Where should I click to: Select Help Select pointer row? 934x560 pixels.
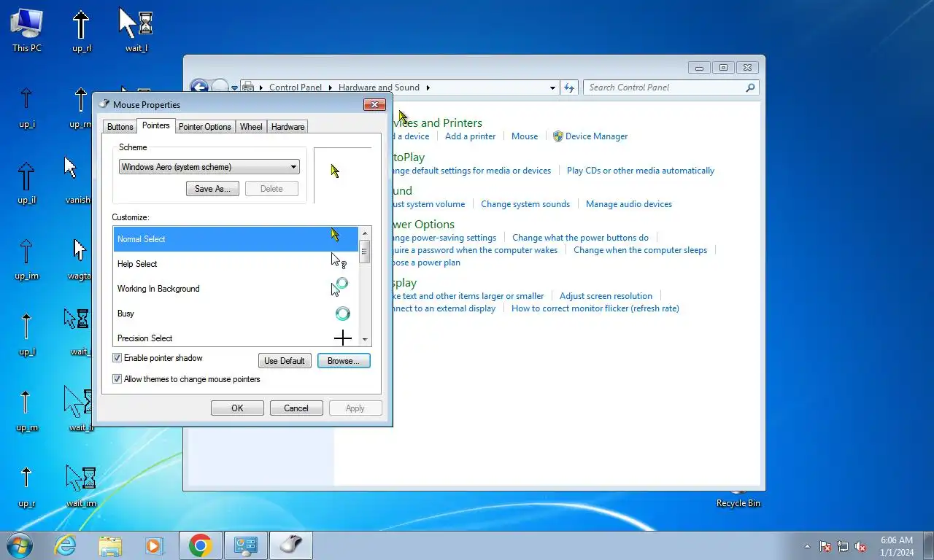click(x=236, y=264)
